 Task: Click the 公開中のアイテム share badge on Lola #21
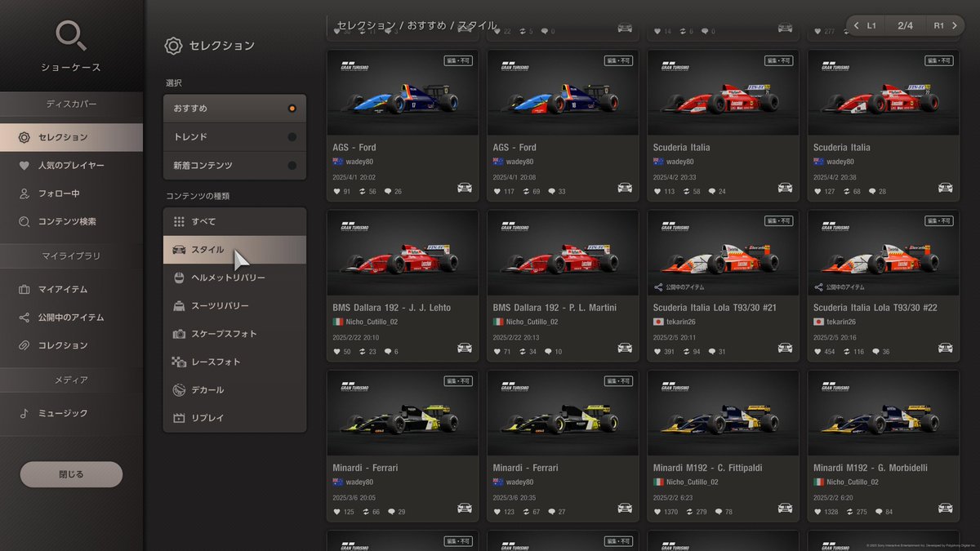(x=679, y=287)
